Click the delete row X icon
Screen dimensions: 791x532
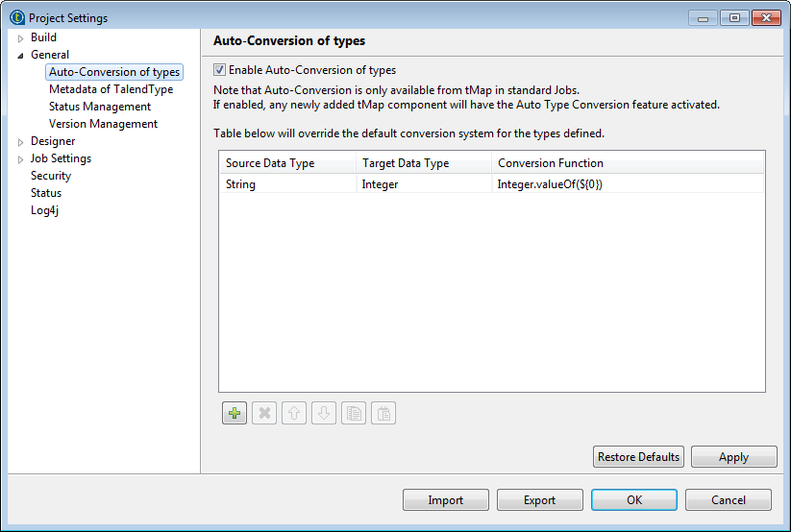[264, 413]
